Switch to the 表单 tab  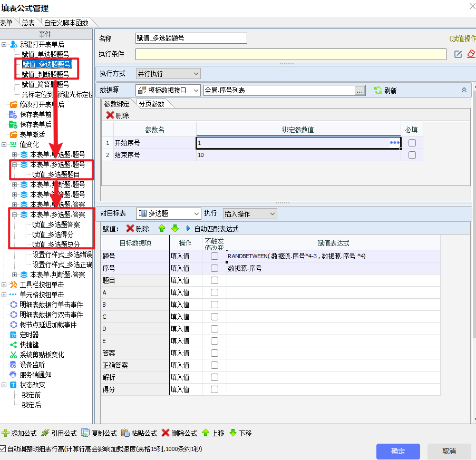(6, 23)
